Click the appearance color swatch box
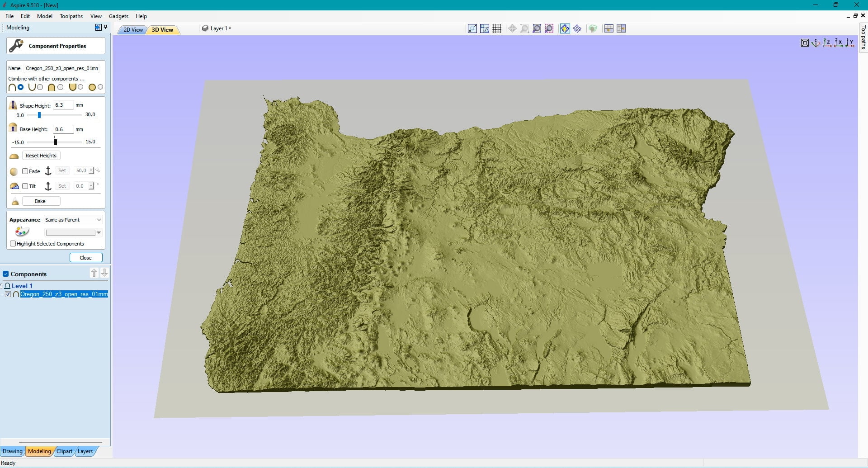Screen dimensions: 868x468 coord(71,233)
